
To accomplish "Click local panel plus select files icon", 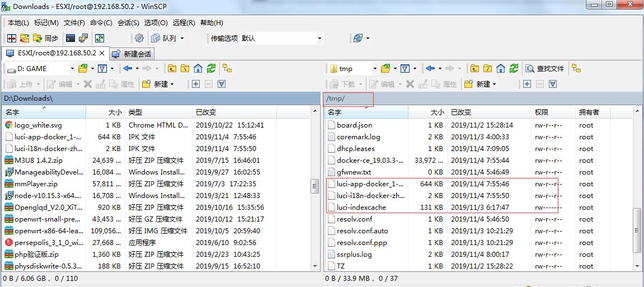I will pyautogui.click(x=195, y=84).
